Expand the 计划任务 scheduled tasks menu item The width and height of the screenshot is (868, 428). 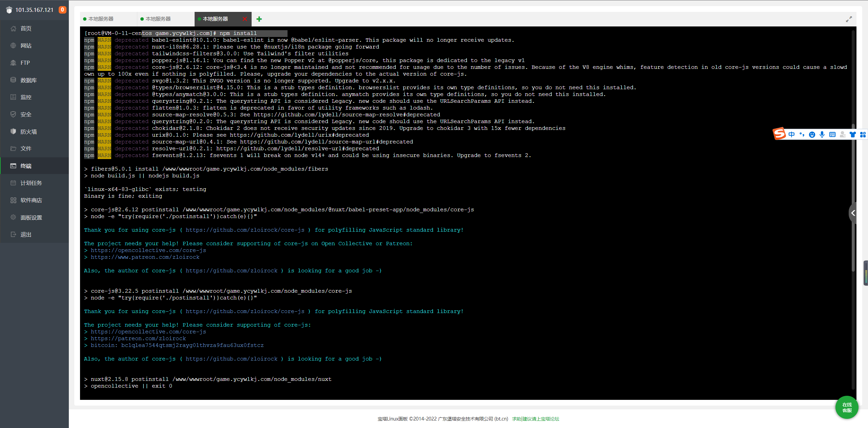(x=31, y=183)
